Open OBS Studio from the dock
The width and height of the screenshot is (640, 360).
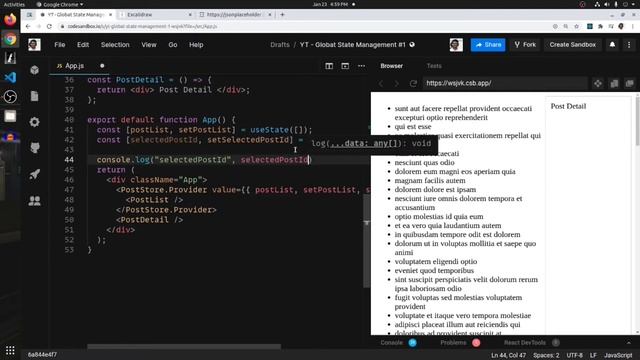point(10,97)
